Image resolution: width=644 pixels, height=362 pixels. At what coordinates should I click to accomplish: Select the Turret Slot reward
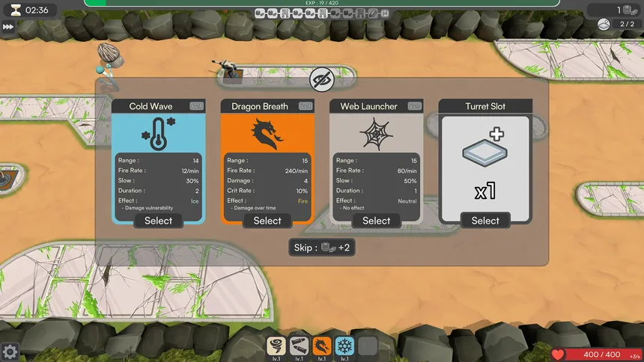point(485,221)
